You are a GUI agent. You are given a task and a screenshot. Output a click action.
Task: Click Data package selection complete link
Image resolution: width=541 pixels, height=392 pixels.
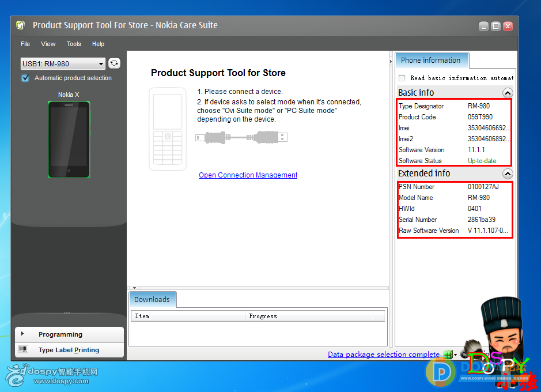click(384, 355)
